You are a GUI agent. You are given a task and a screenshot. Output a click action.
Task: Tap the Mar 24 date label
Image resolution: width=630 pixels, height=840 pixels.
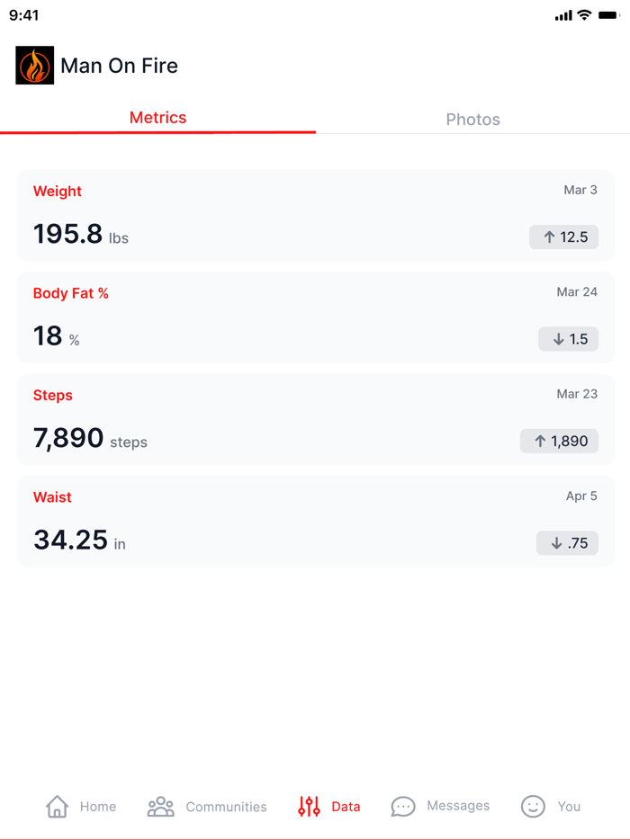click(576, 292)
